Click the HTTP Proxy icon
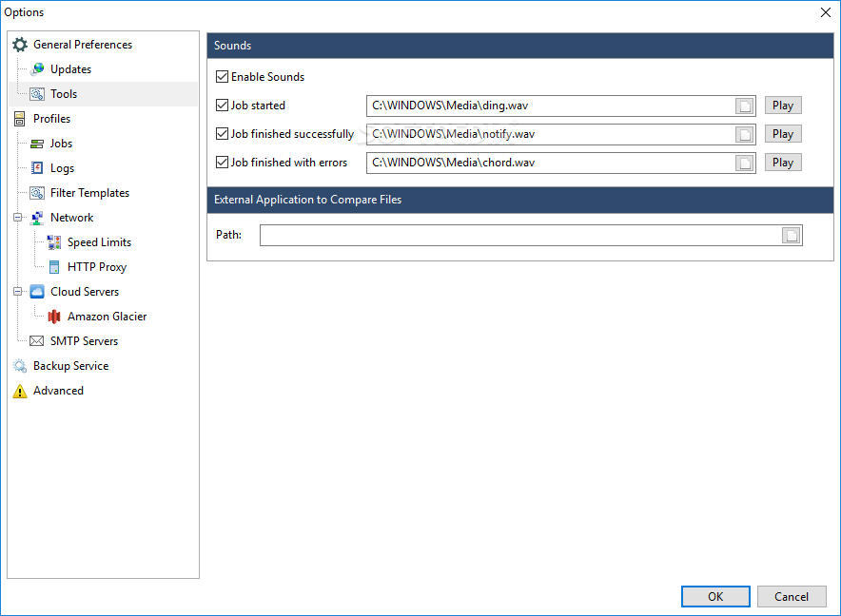 54,266
